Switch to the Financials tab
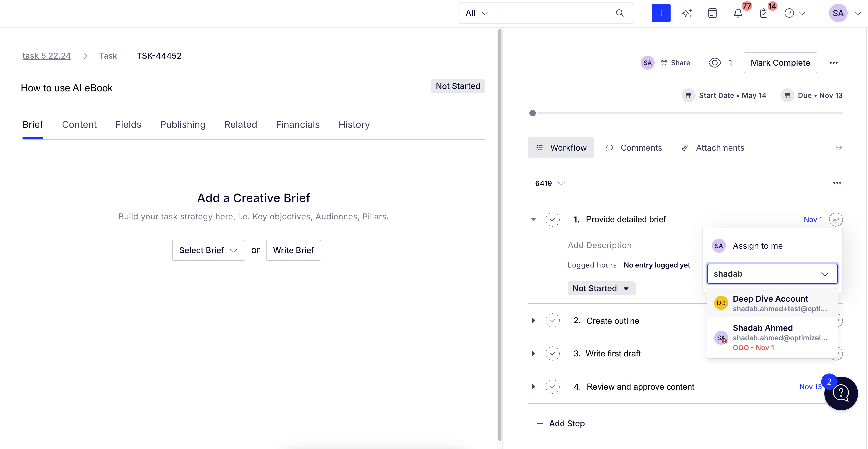868x449 pixels. pyautogui.click(x=298, y=125)
